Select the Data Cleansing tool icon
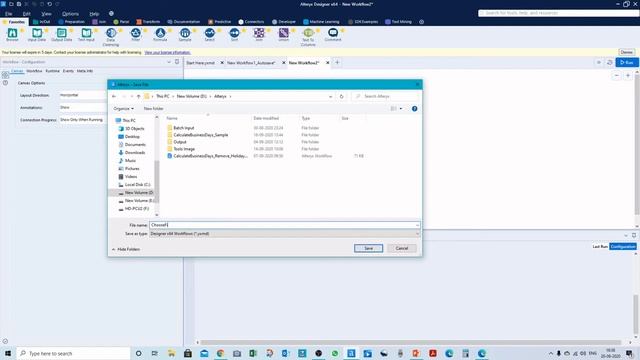This screenshot has height=360, width=640. coord(111,33)
